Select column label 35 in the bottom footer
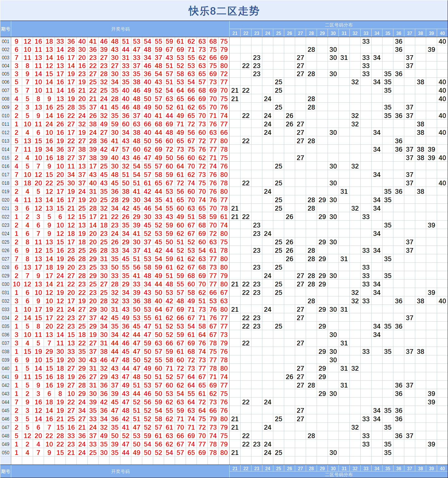Image resolution: width=448 pixels, height=478 pixels. [x=388, y=468]
